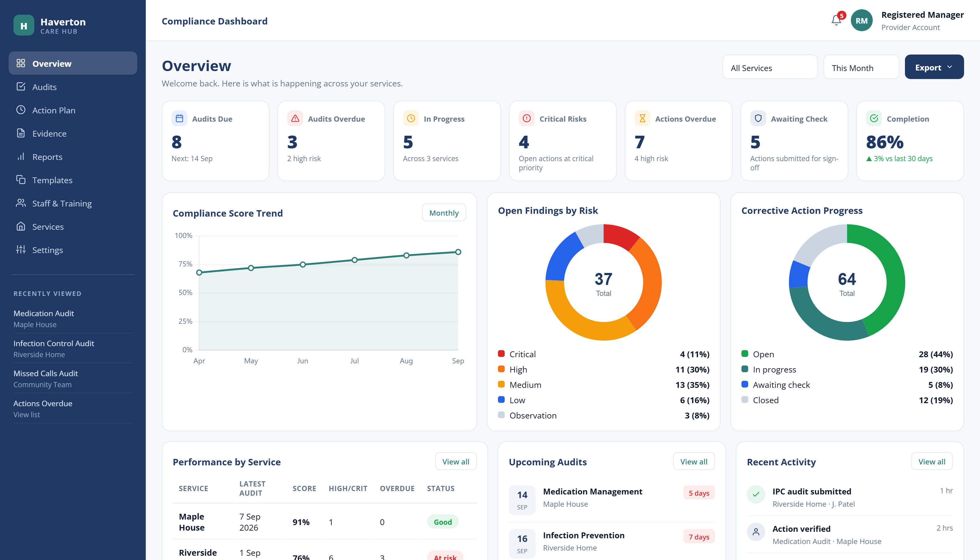Screen dimensions: 980x560
Task: Open the Action Plan menu item
Action: point(73,110)
